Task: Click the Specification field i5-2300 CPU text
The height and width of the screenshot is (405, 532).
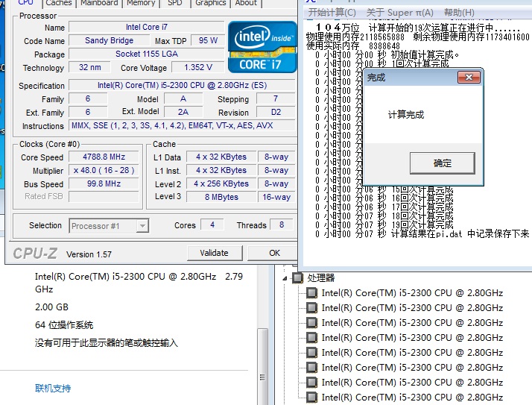Action: [182, 85]
